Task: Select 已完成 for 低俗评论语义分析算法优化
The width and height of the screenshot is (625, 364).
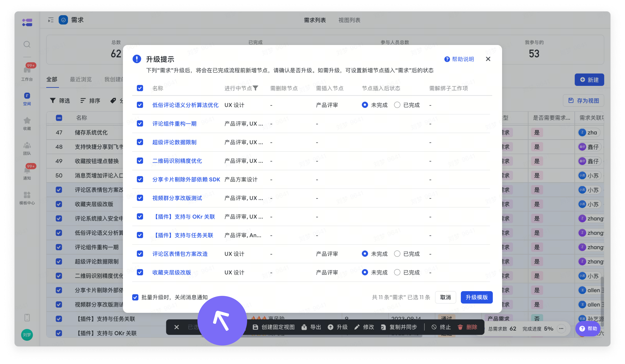Action: click(397, 105)
